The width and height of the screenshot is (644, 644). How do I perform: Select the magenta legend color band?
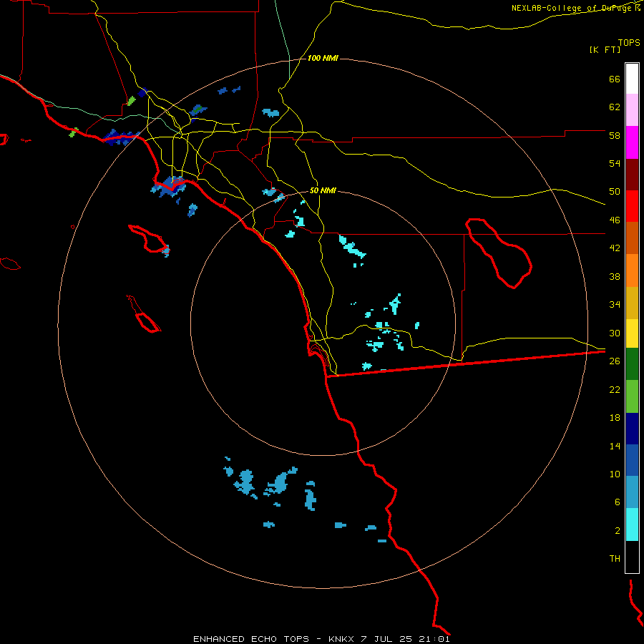point(632,142)
